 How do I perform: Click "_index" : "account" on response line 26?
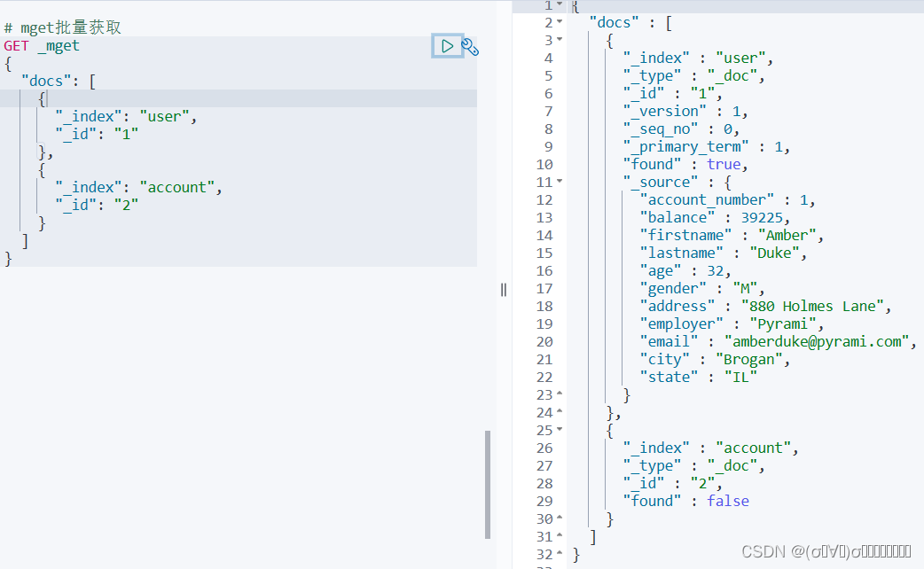[710, 448]
